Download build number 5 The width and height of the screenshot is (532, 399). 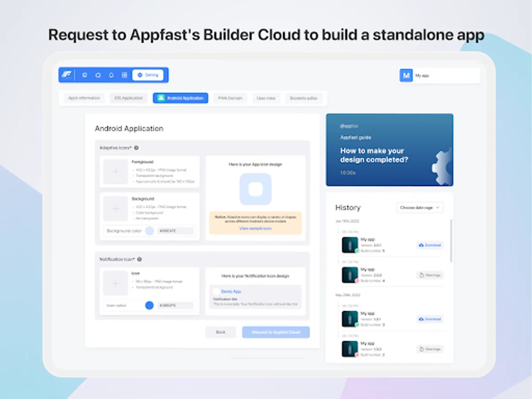[430, 245]
